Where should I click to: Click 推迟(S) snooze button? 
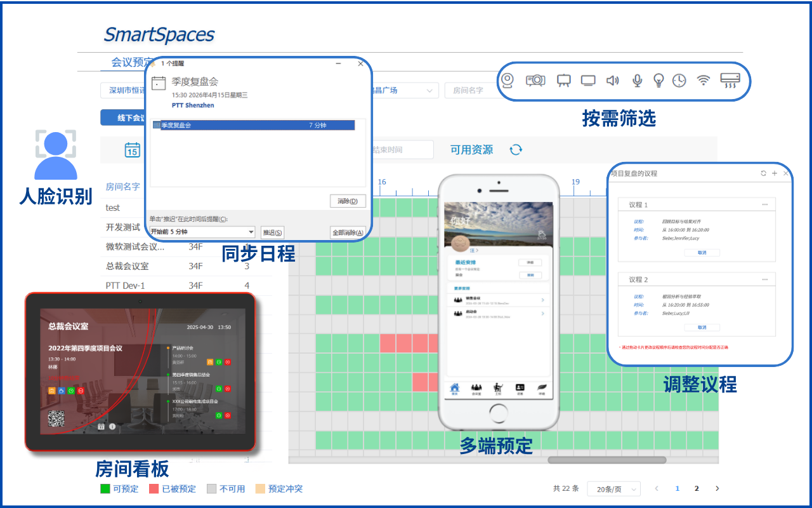click(273, 232)
